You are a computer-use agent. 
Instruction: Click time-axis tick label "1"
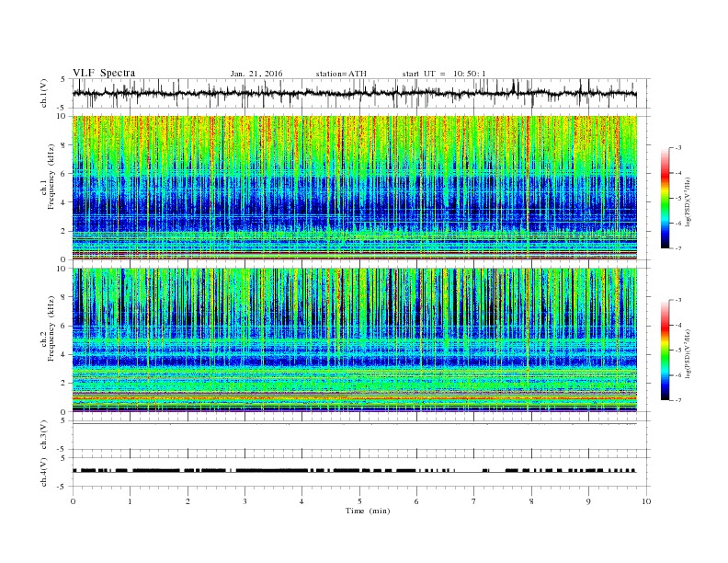(130, 501)
